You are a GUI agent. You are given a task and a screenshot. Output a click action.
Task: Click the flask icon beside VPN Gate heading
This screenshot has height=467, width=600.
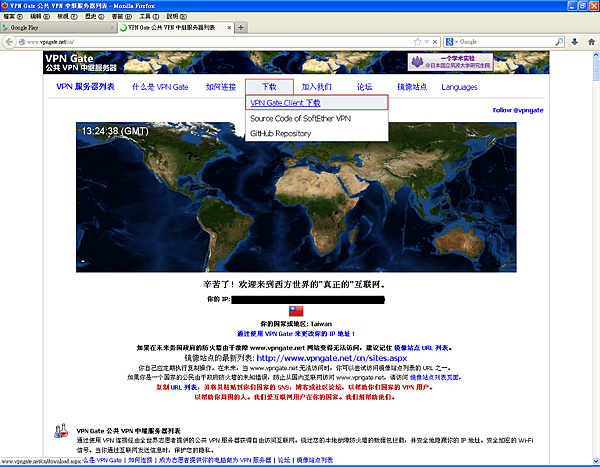point(61,431)
